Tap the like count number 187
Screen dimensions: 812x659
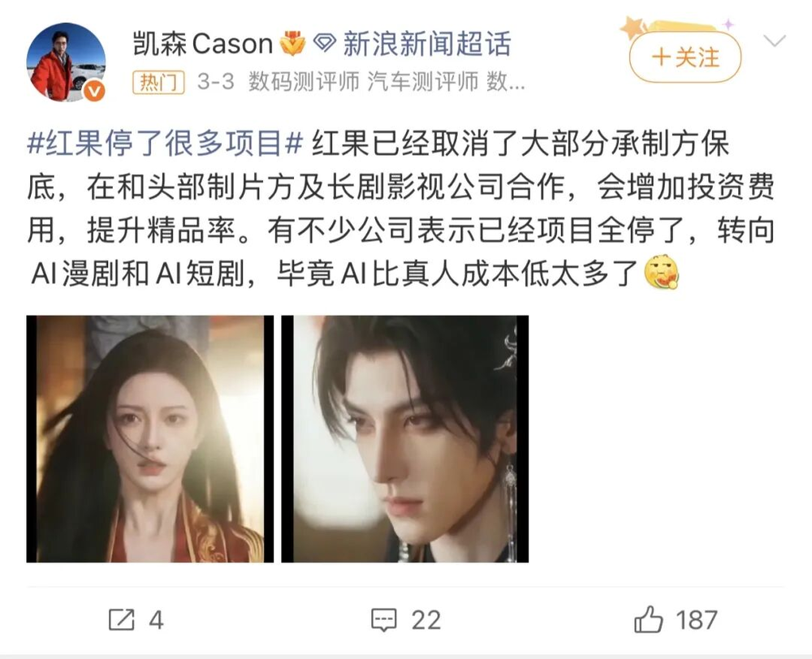pos(697,620)
